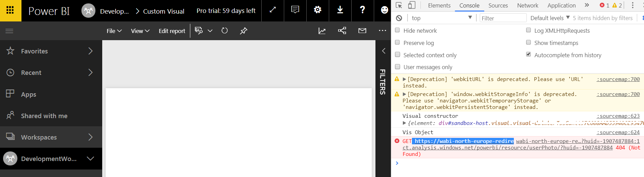This screenshot has width=644, height=177.
Task: Open sourcemap:624 link
Action: point(618,132)
